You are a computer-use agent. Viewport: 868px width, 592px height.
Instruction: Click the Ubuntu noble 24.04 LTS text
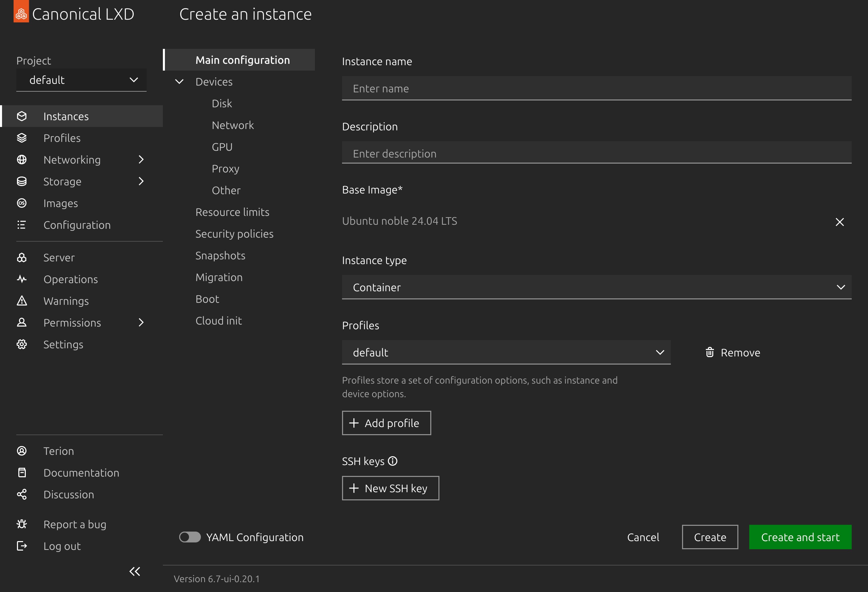(399, 221)
